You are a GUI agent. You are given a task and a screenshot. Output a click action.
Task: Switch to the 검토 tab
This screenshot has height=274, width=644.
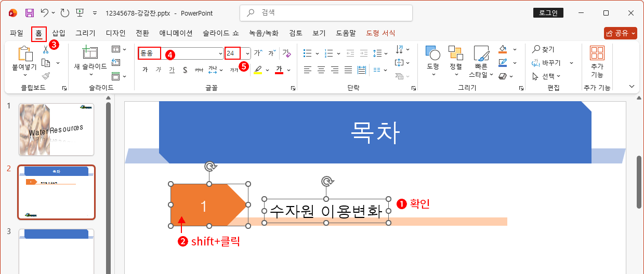pyautogui.click(x=296, y=33)
